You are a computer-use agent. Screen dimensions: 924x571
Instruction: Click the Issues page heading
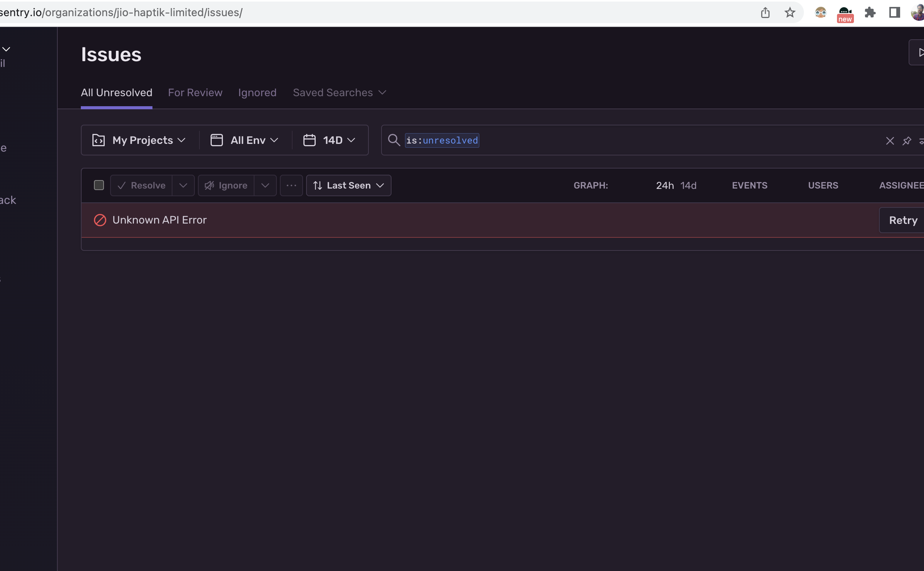point(111,54)
